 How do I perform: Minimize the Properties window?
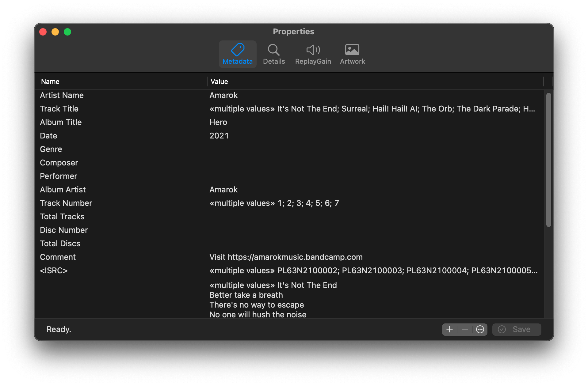(x=55, y=32)
